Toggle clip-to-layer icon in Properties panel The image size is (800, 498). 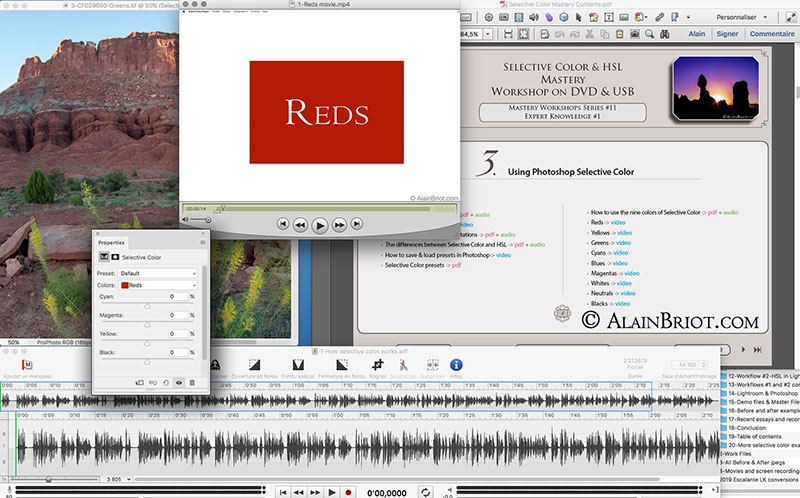139,382
